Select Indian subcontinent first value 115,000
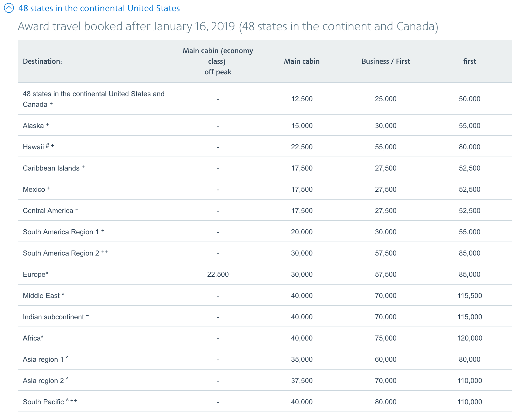The width and height of the screenshot is (532, 416). tap(470, 317)
